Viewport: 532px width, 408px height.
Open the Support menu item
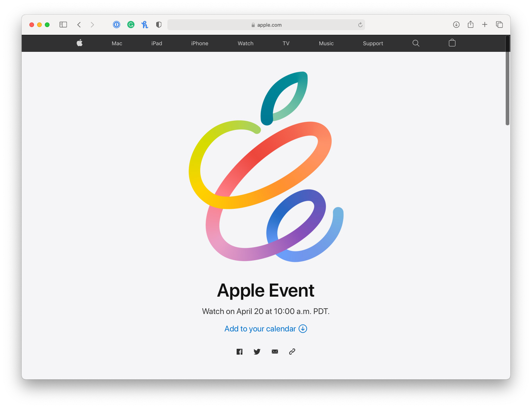373,43
